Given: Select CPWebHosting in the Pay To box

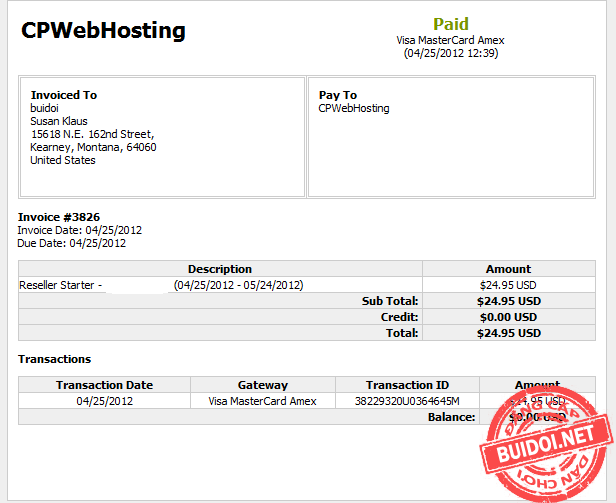Looking at the screenshot, I should [x=354, y=108].
